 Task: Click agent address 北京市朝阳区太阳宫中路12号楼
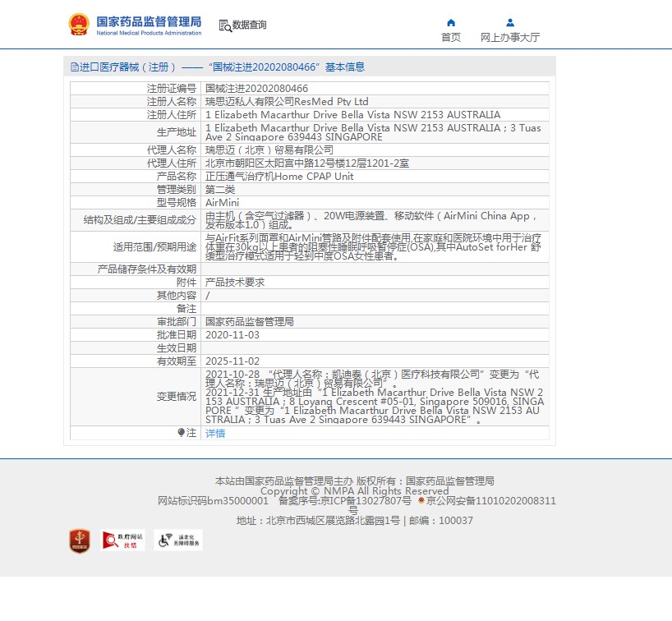(x=307, y=163)
